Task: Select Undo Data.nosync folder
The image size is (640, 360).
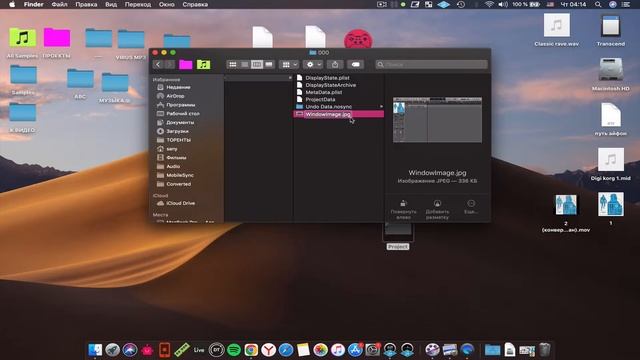Action: (x=339, y=107)
